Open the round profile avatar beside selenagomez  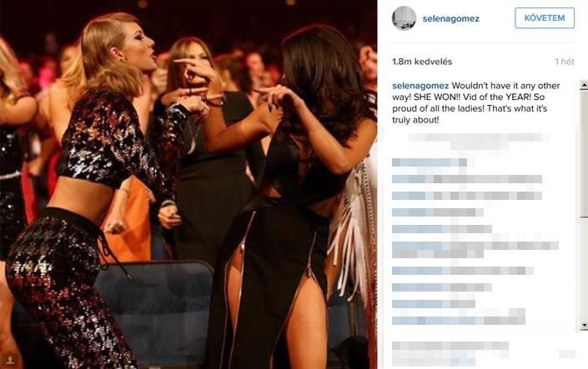click(x=404, y=18)
